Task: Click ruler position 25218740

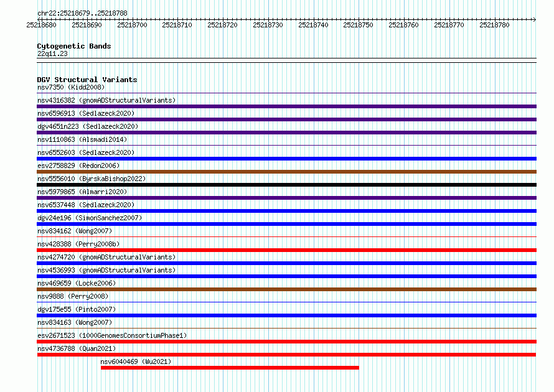Action: coord(313,25)
